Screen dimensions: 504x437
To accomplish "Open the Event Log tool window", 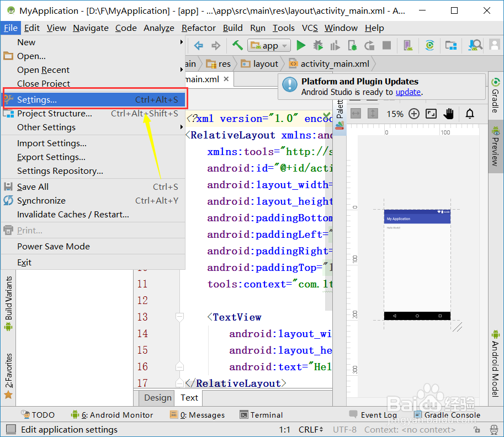I will pyautogui.click(x=373, y=415).
